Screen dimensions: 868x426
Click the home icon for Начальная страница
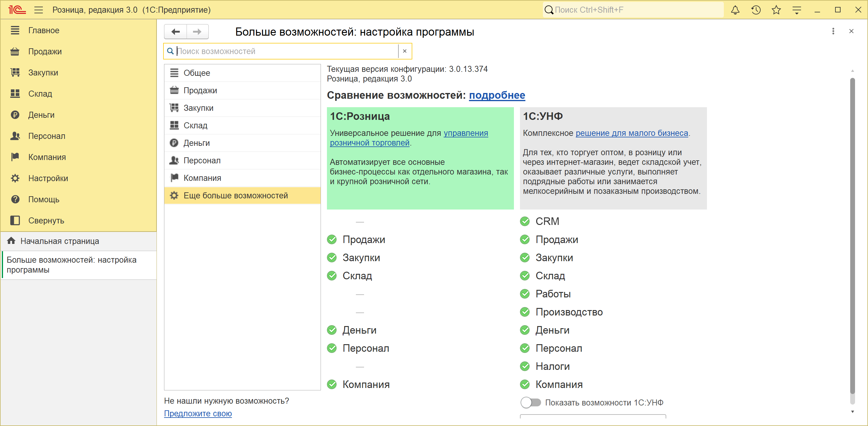11,241
